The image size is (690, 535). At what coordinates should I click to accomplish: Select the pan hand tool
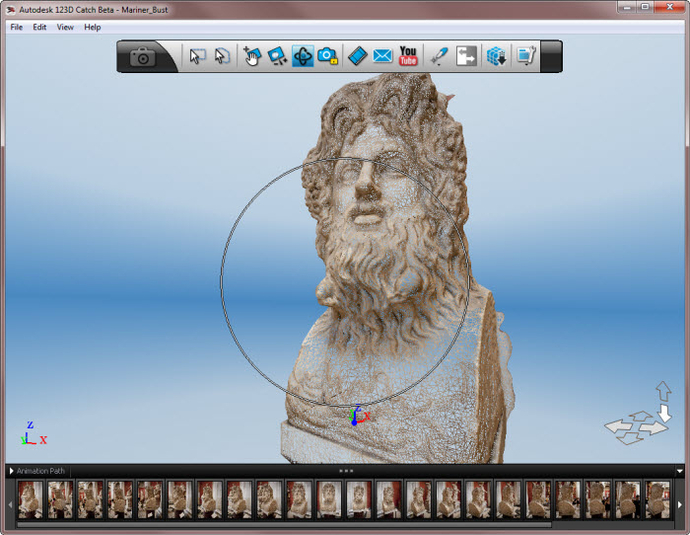[251, 57]
